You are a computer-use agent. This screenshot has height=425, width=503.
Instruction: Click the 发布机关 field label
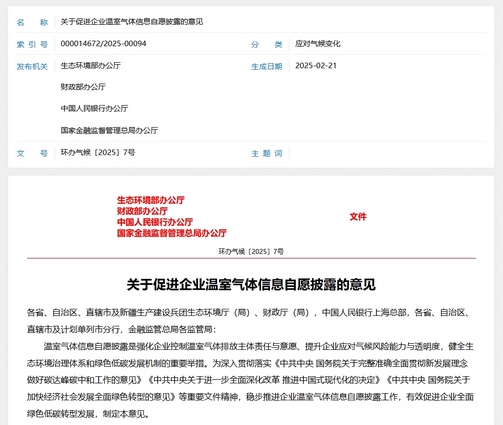pos(32,66)
